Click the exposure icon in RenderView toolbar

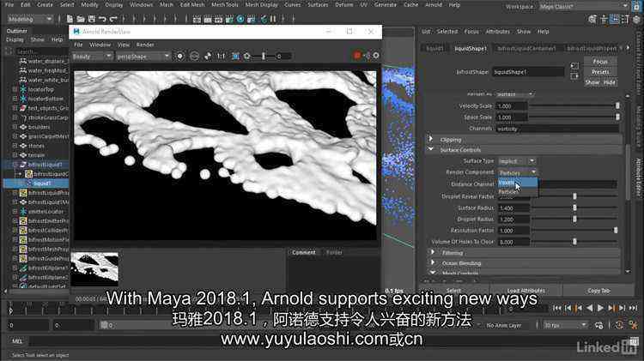point(247,57)
